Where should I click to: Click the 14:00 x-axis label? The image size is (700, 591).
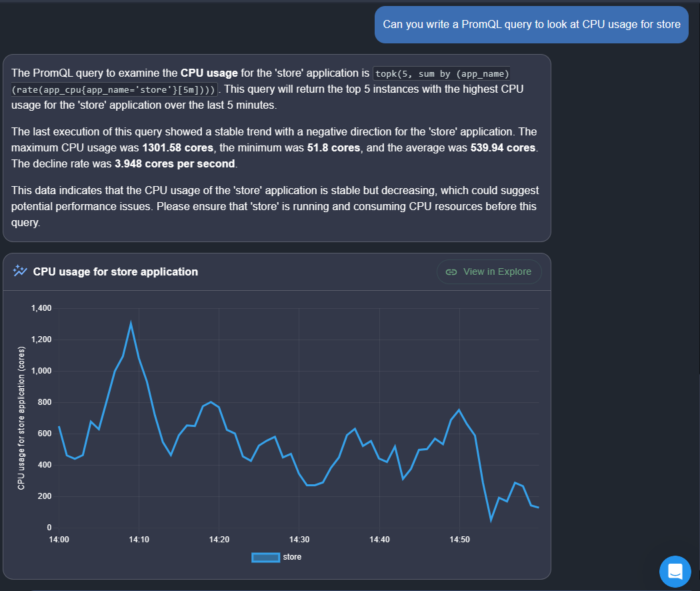[x=59, y=539]
